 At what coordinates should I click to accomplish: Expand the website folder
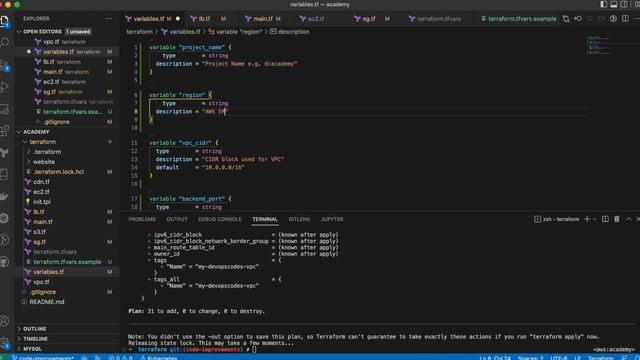click(x=44, y=162)
